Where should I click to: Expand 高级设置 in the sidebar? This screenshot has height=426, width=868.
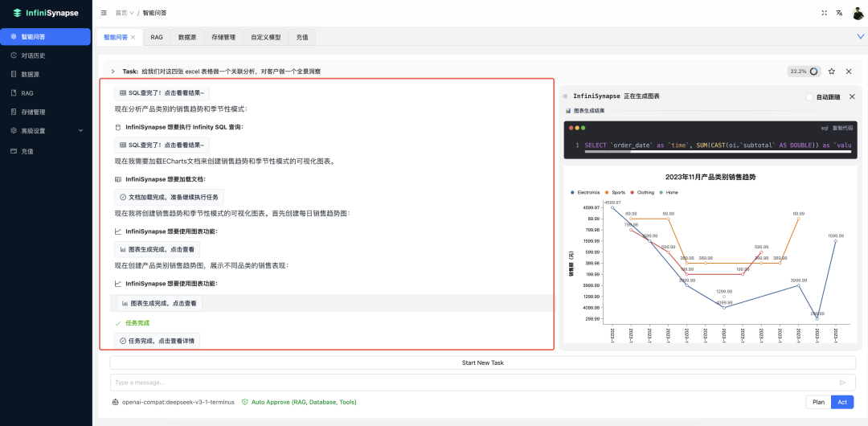45,131
